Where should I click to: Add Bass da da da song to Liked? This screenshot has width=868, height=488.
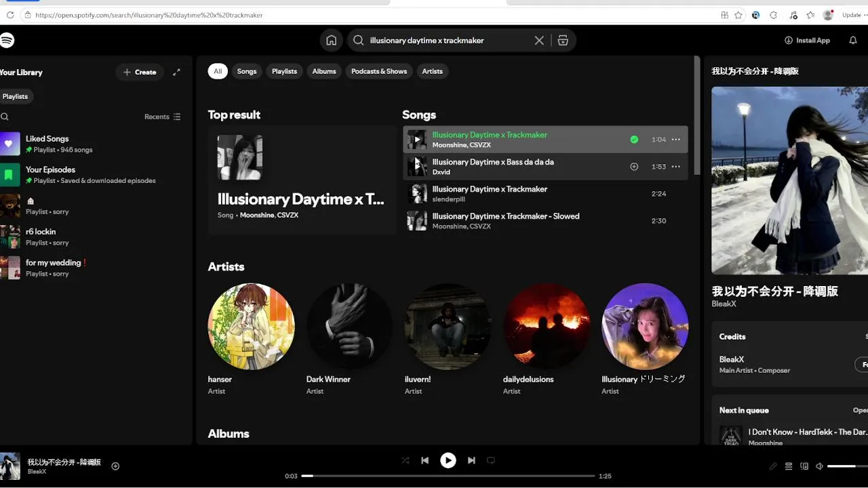(x=634, y=167)
